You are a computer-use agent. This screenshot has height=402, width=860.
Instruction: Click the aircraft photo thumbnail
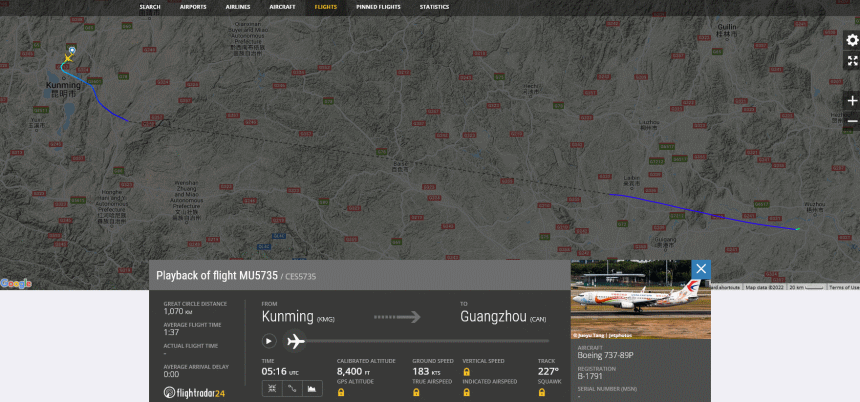coord(641,299)
